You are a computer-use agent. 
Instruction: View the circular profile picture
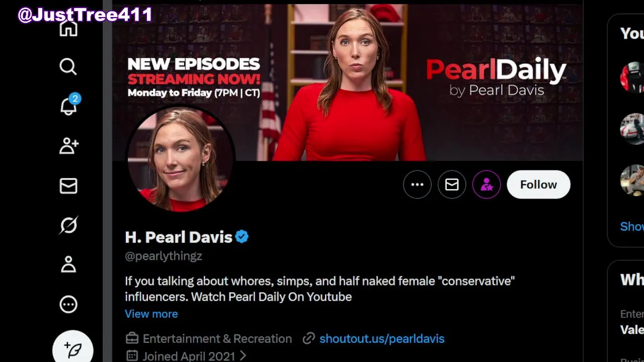[180, 158]
